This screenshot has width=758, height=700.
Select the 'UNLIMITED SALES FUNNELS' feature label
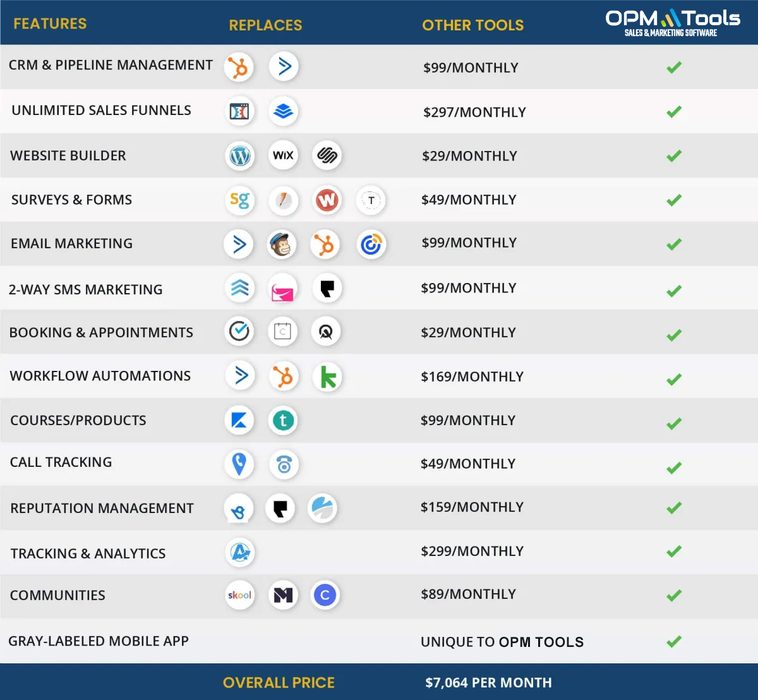101,111
